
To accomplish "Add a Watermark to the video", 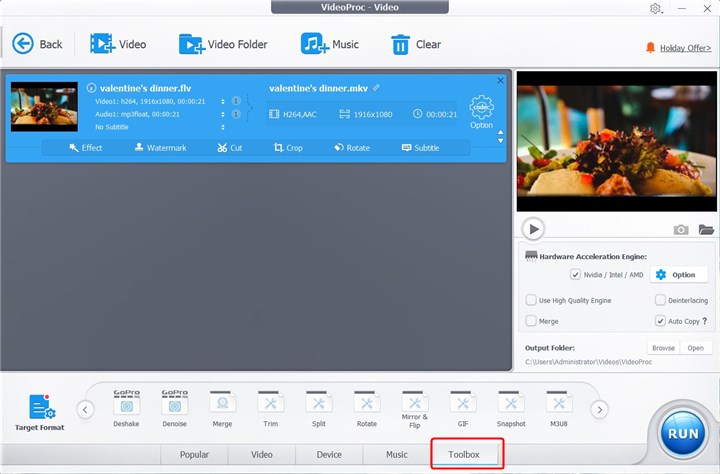I will coord(160,147).
